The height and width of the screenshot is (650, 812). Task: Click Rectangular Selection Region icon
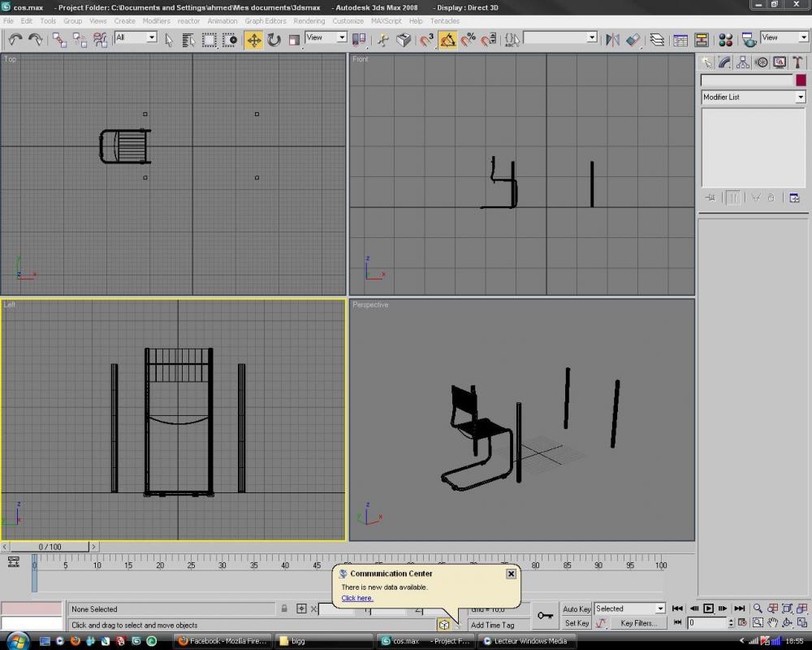click(209, 40)
